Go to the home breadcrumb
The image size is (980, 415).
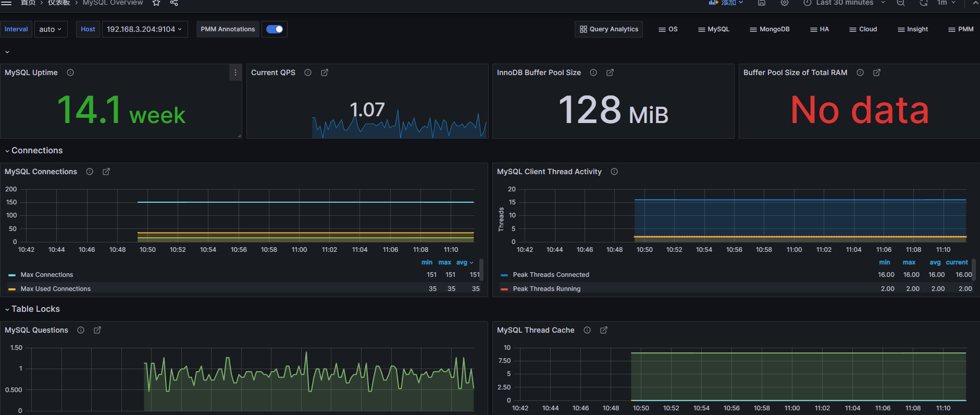28,3
